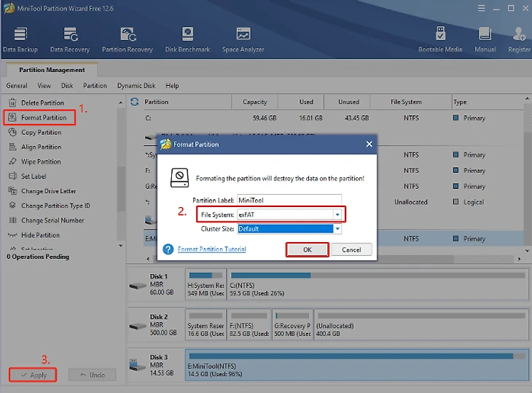Select Default Cluster Size combo box
The image size is (532, 393).
[x=289, y=229]
